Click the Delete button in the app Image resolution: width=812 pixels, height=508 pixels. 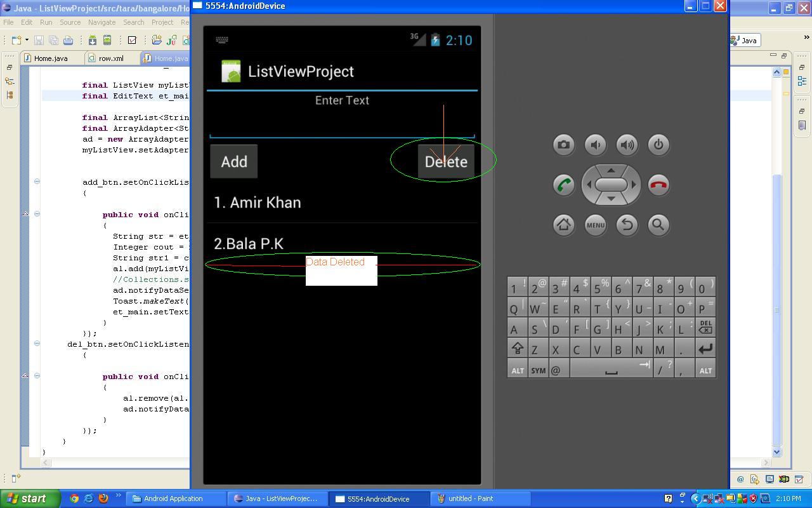(446, 161)
